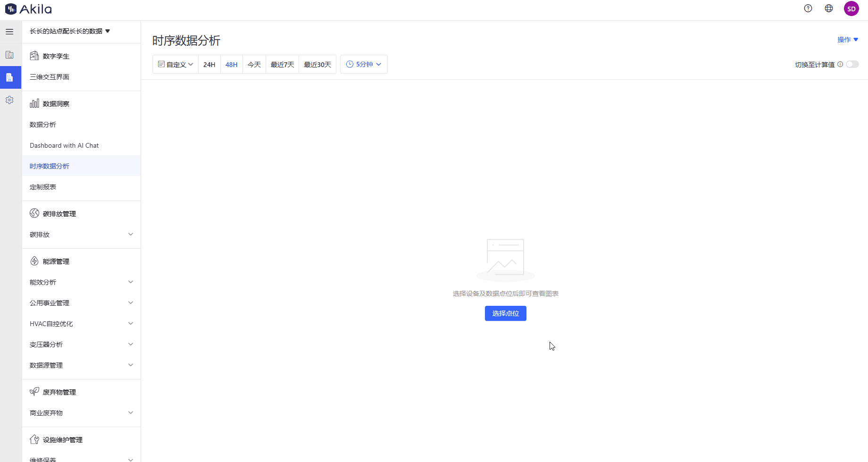Open the 5分钟 interval dropdown
The height and width of the screenshot is (462, 868).
coord(364,64)
